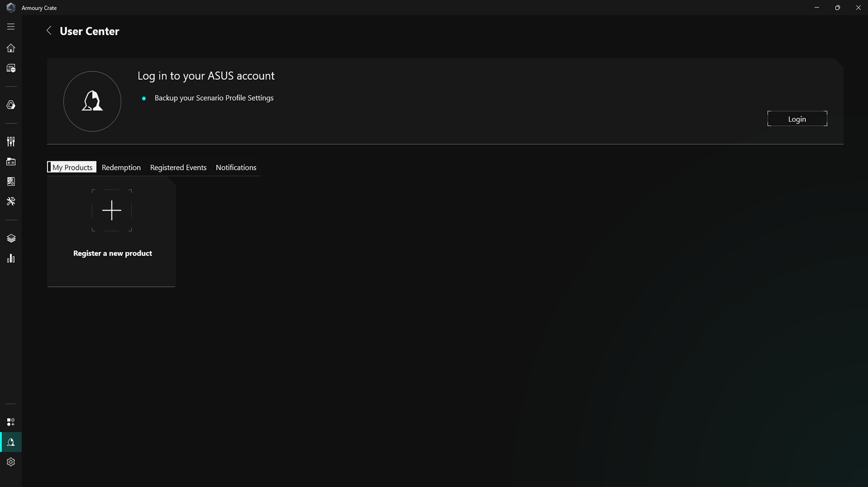Open Aura Sync from sidebar
The image size is (868, 487).
[11, 105]
